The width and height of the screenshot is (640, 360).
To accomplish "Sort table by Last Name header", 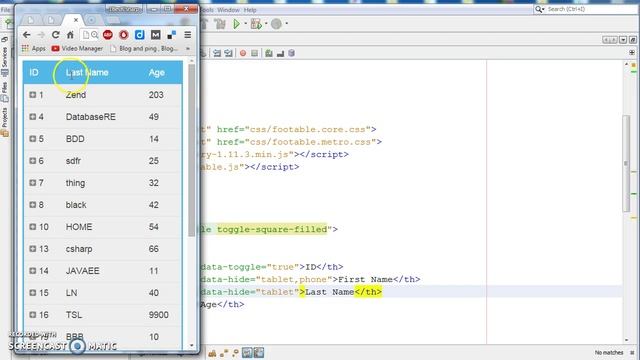I will [x=87, y=73].
